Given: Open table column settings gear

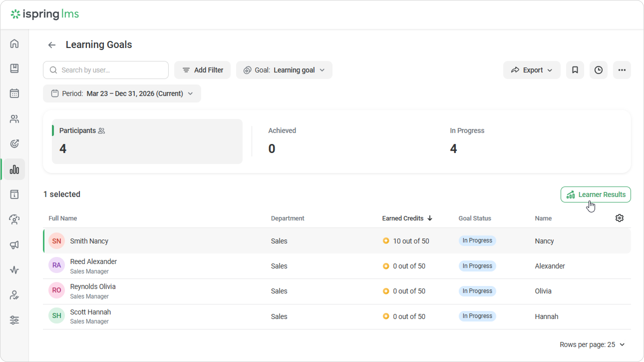Looking at the screenshot, I should pos(619,218).
